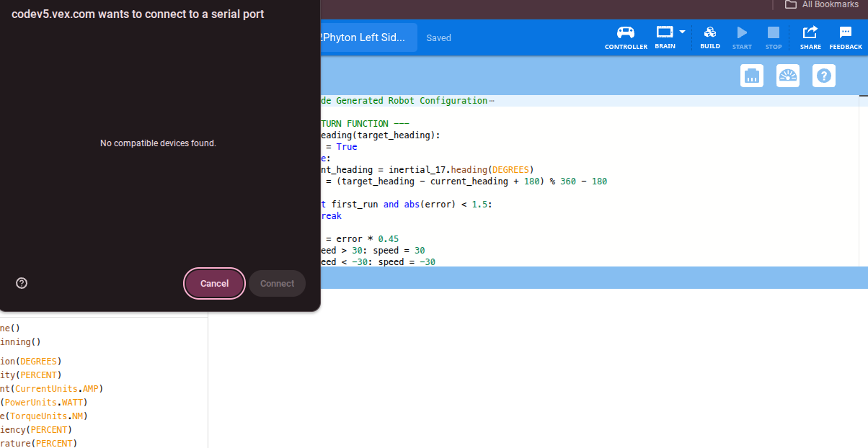Viewport: 868px width, 448px height.
Task: Open the Share icon
Action: point(810,37)
